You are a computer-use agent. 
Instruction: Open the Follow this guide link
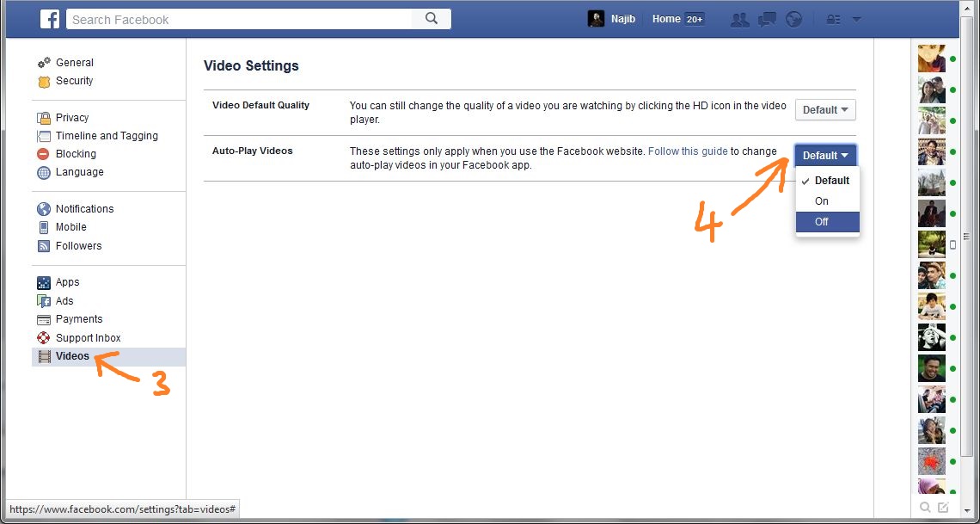pyautogui.click(x=688, y=151)
